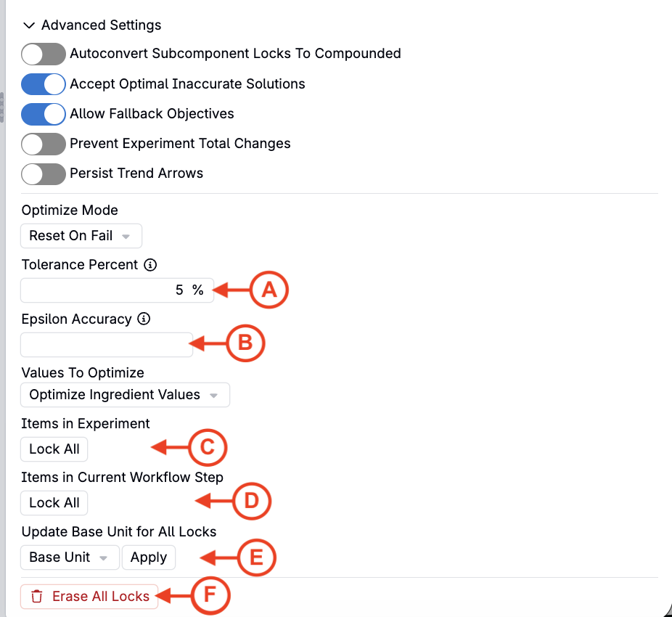This screenshot has height=617, width=672.
Task: Click Lock All under Current Workflow Step
Action: 54,503
